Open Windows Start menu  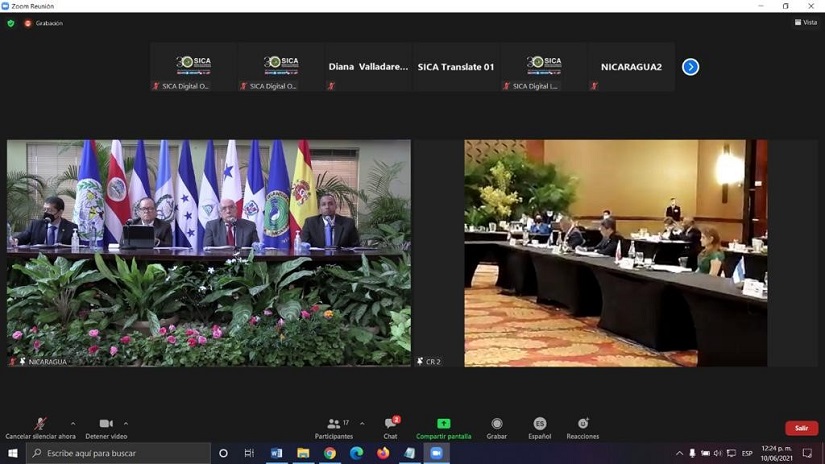13,453
